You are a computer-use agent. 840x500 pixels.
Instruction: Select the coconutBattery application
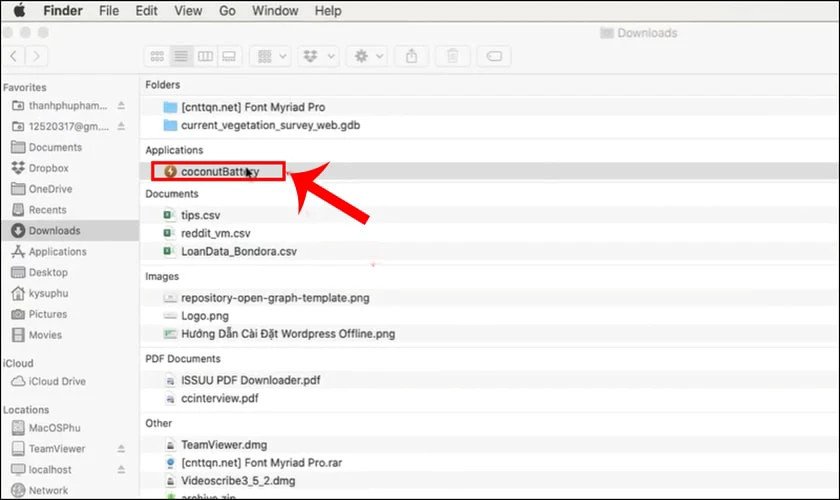[x=219, y=171]
